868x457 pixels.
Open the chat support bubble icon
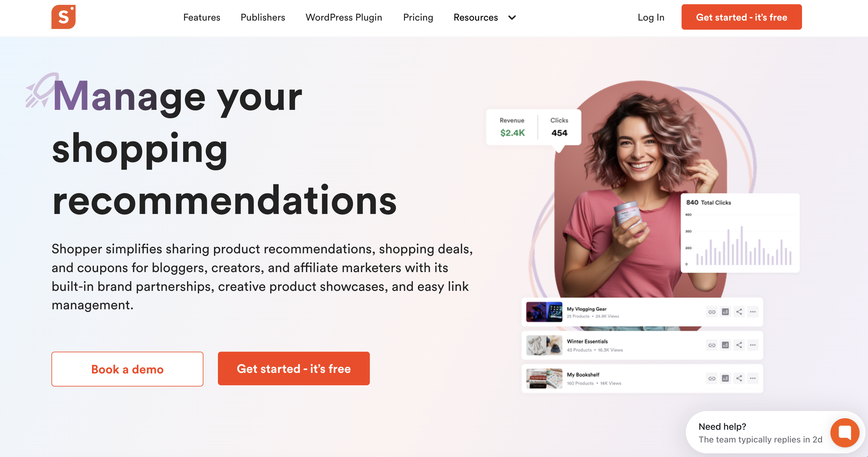coord(845,432)
